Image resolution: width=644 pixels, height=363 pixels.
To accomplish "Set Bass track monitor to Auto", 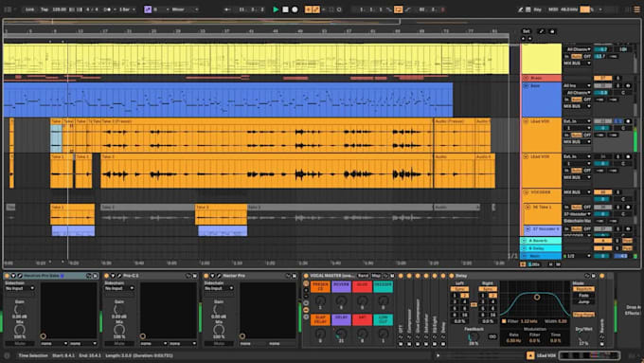I will coord(577,100).
